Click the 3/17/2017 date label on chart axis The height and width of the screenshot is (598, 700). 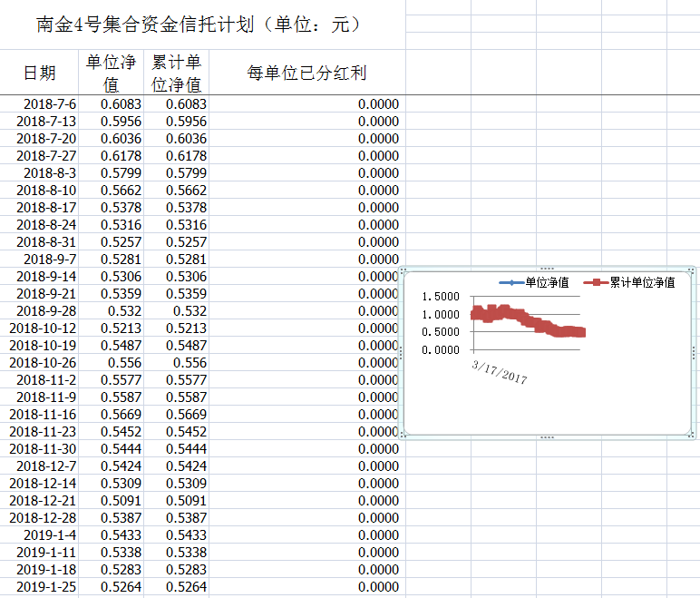(500, 372)
